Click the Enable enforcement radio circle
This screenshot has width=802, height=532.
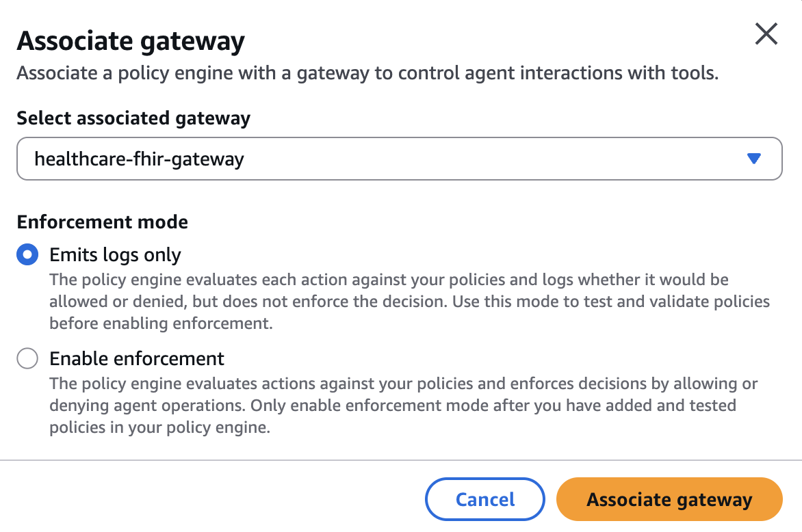(x=27, y=358)
